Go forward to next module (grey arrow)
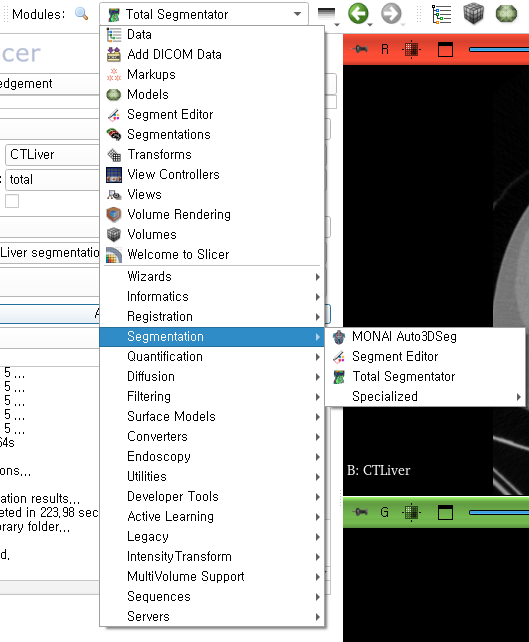The width and height of the screenshot is (529, 642). [391, 14]
